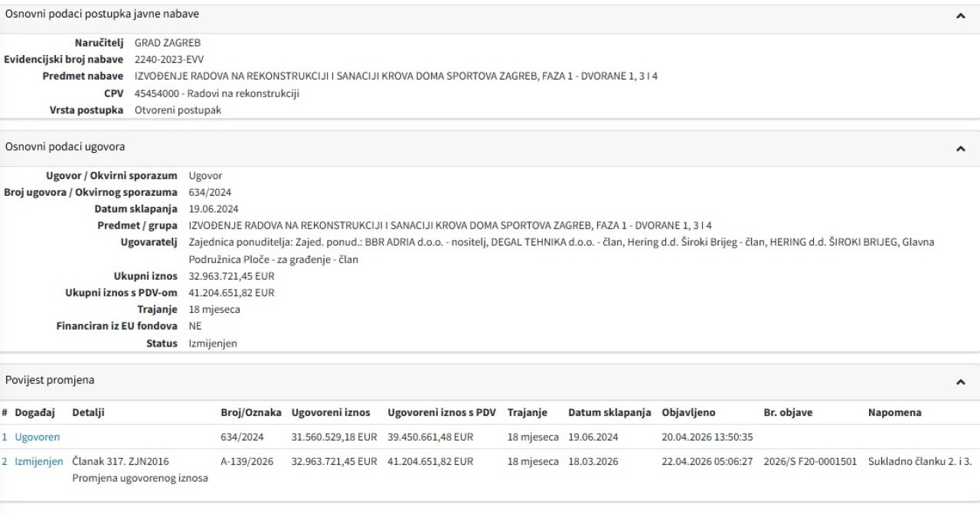Click the Ugovoreni iznos column header

331,412
